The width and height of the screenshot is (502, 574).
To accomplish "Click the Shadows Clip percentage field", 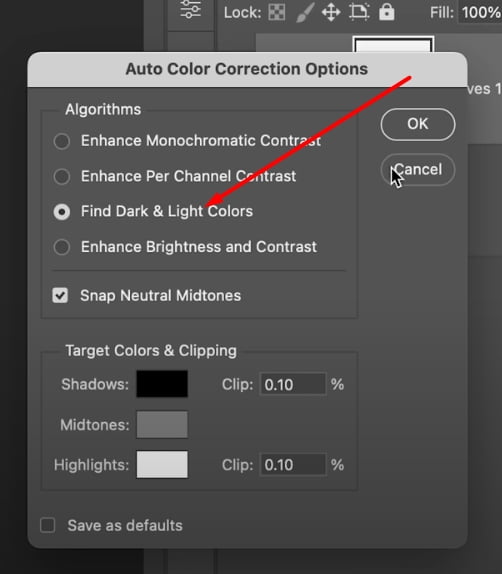I will (293, 384).
